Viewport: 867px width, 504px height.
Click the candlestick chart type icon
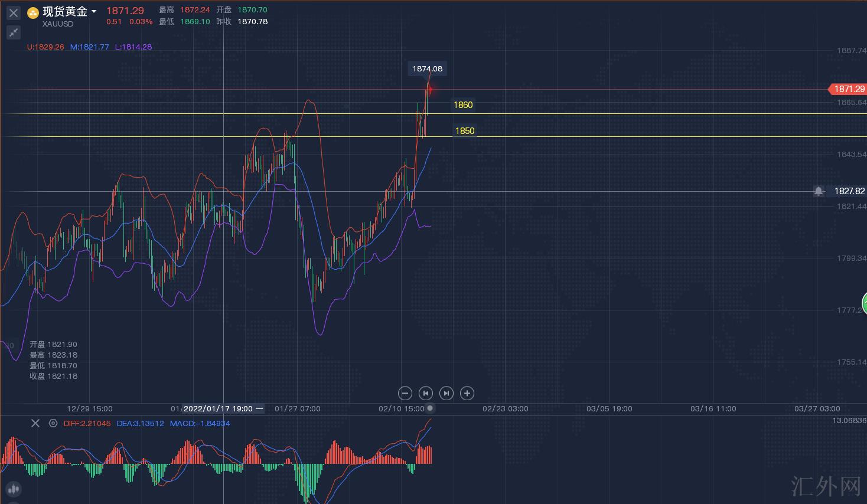click(13, 489)
